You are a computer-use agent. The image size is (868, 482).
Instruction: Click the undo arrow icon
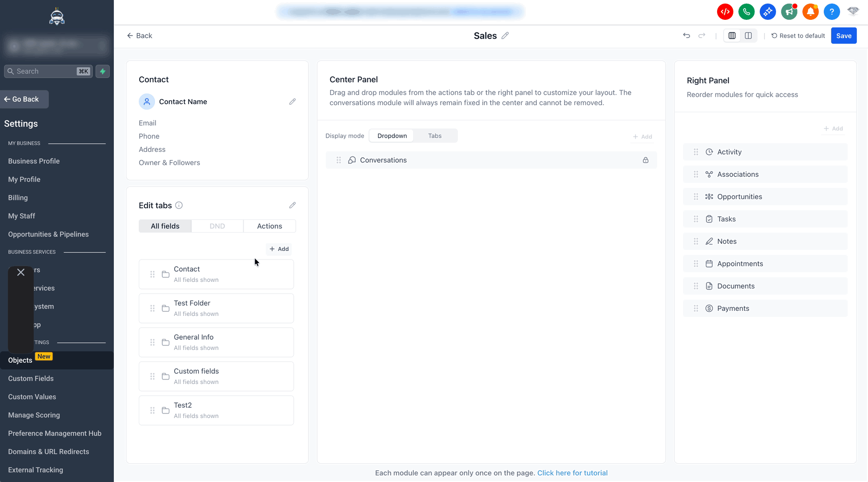687,36
